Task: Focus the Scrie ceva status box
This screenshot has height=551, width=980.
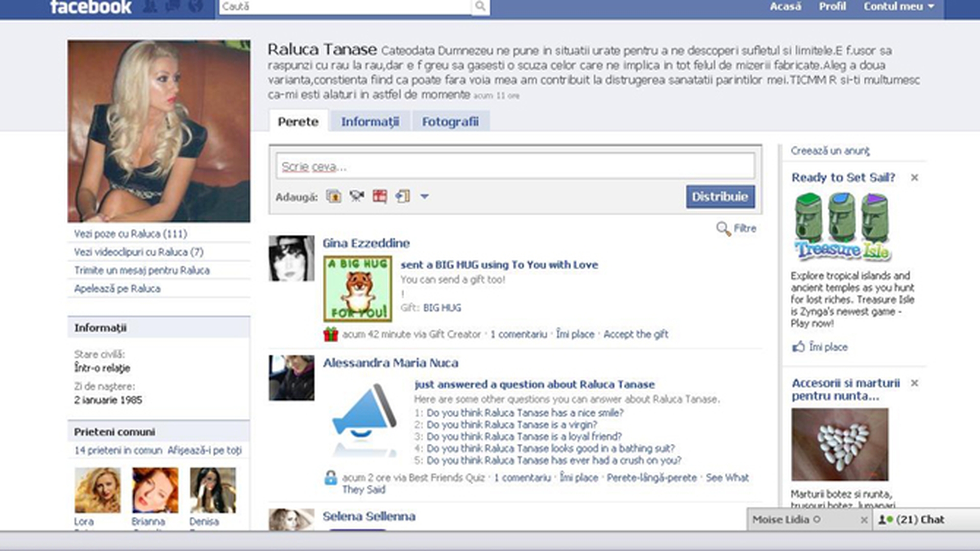Action: 515,166
